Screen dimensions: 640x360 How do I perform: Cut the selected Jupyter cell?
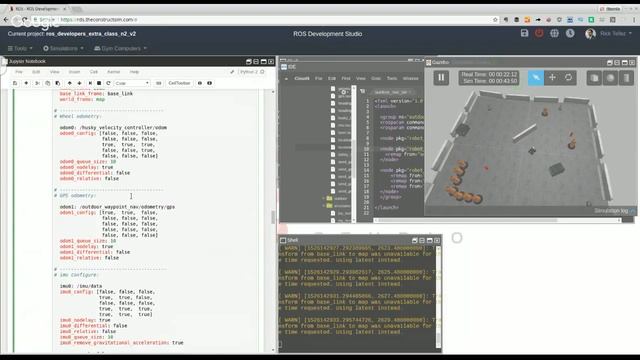pyautogui.click(x=37, y=83)
